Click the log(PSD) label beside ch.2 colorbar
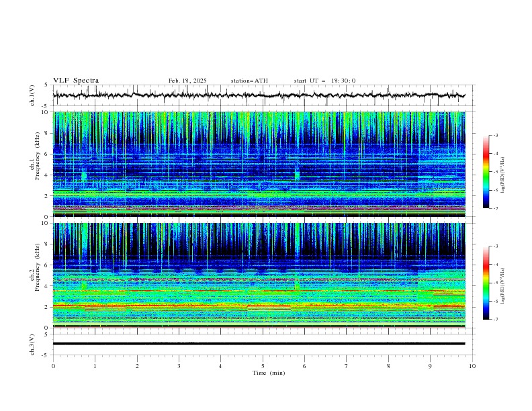The width and height of the screenshot is (532, 411). point(502,285)
